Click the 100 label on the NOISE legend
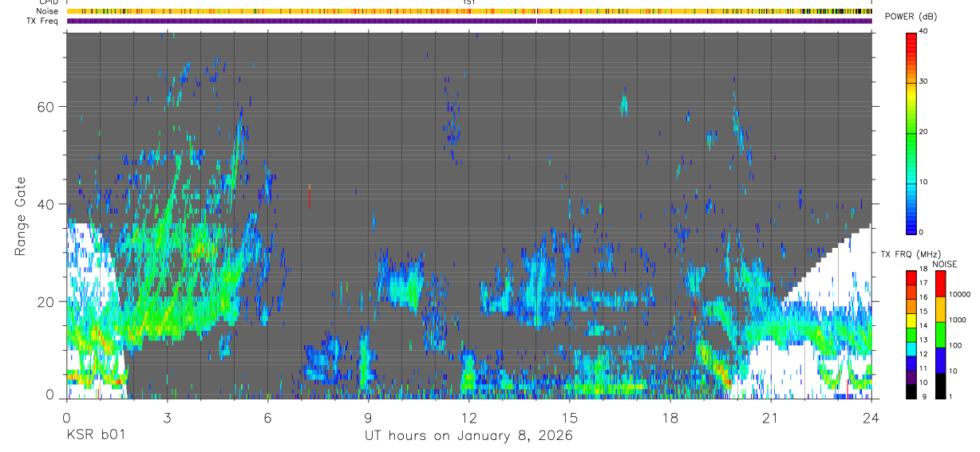The image size is (980, 452). 954,346
